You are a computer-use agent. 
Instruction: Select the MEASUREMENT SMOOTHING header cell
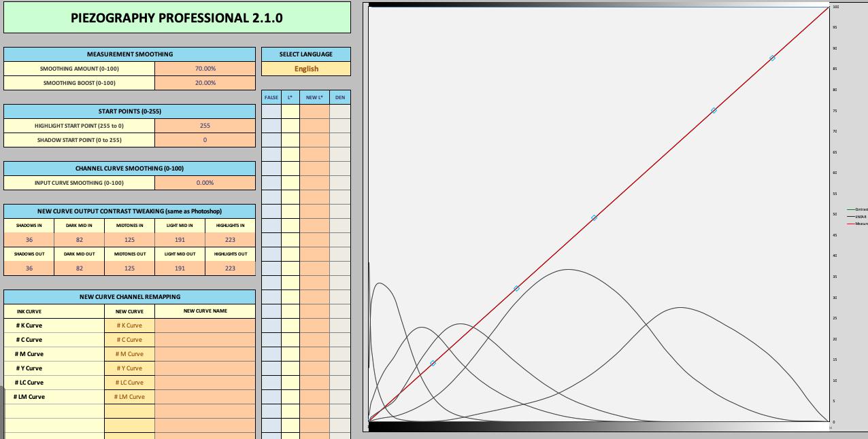coord(130,54)
